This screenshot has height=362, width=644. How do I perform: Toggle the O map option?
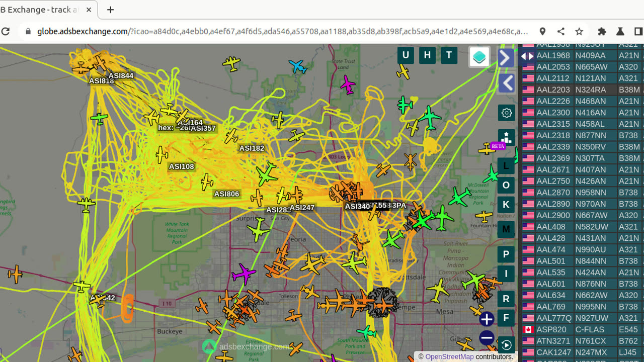[506, 185]
